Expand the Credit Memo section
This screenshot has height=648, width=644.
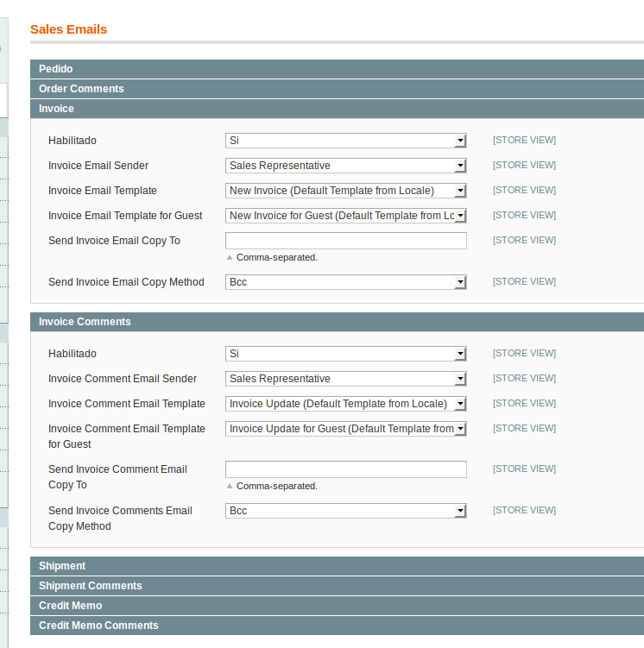click(70, 606)
